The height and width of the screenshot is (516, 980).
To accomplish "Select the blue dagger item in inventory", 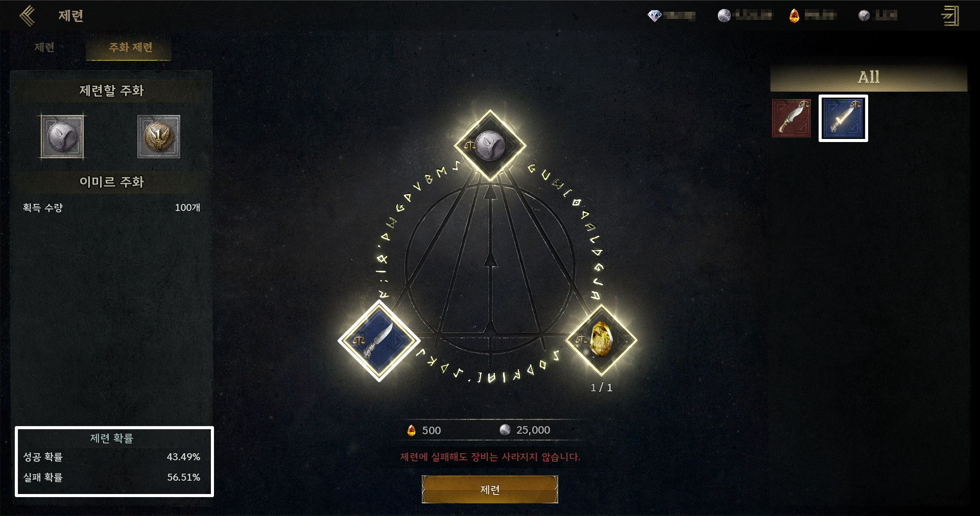I will click(843, 118).
